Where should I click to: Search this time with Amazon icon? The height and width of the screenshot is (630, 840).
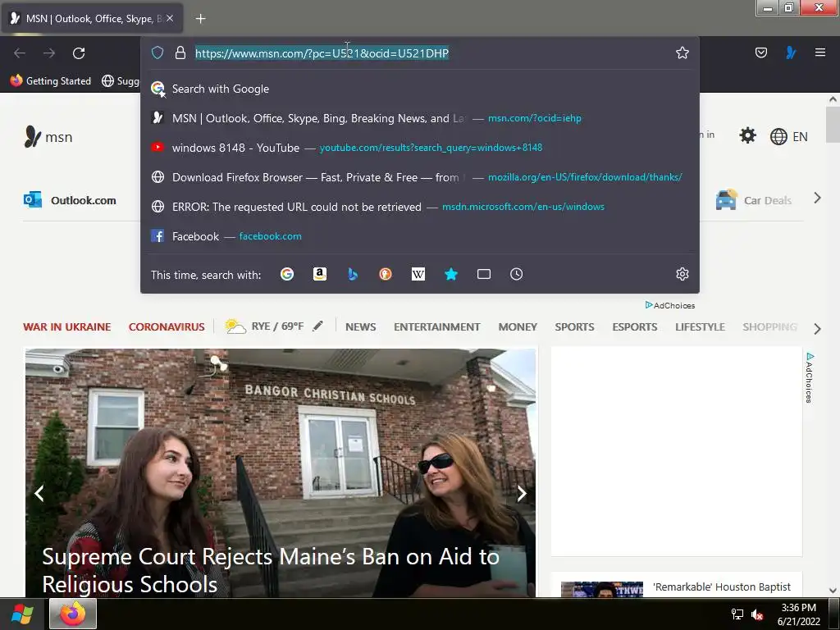coord(320,274)
